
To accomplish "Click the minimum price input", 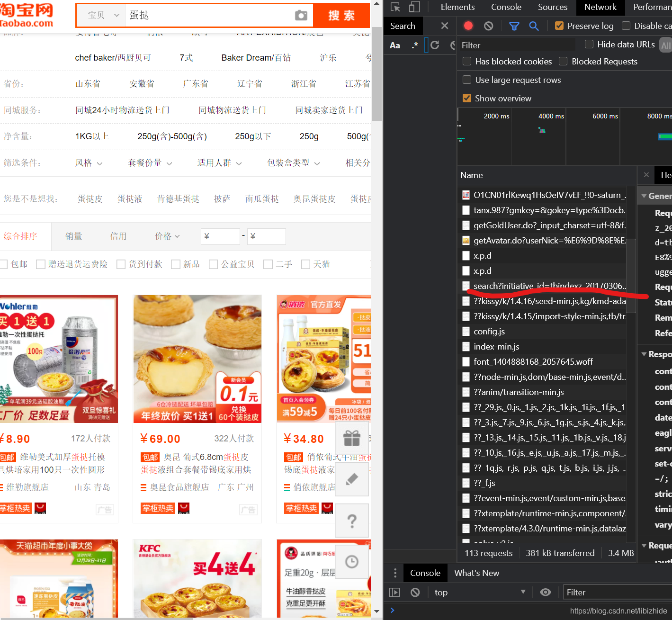I will (220, 236).
